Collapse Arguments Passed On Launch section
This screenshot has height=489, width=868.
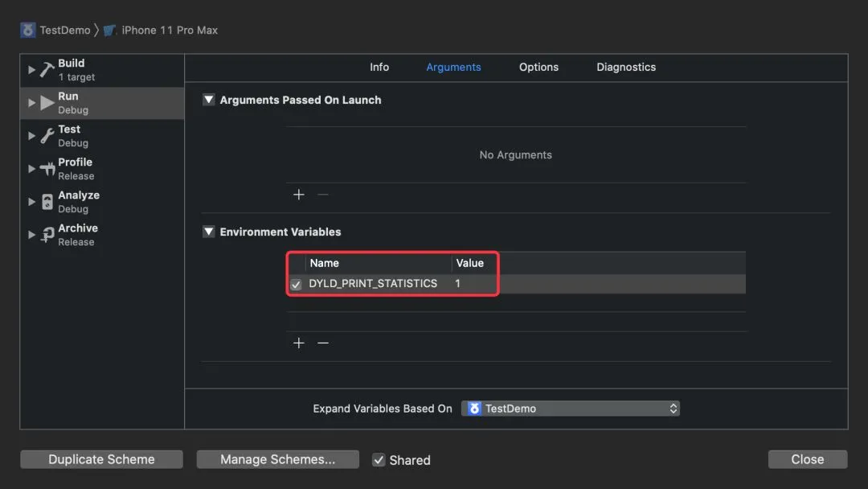tap(209, 100)
